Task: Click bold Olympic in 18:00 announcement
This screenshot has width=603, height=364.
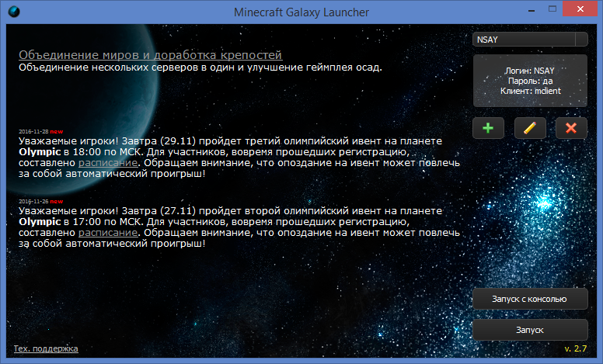Action: tap(40, 152)
